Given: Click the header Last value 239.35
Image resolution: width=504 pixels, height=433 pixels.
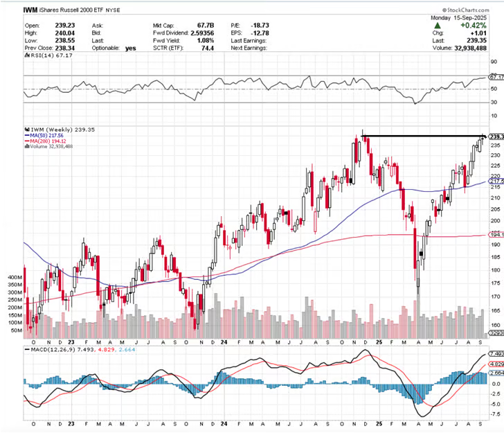Looking at the screenshot, I should coord(477,41).
